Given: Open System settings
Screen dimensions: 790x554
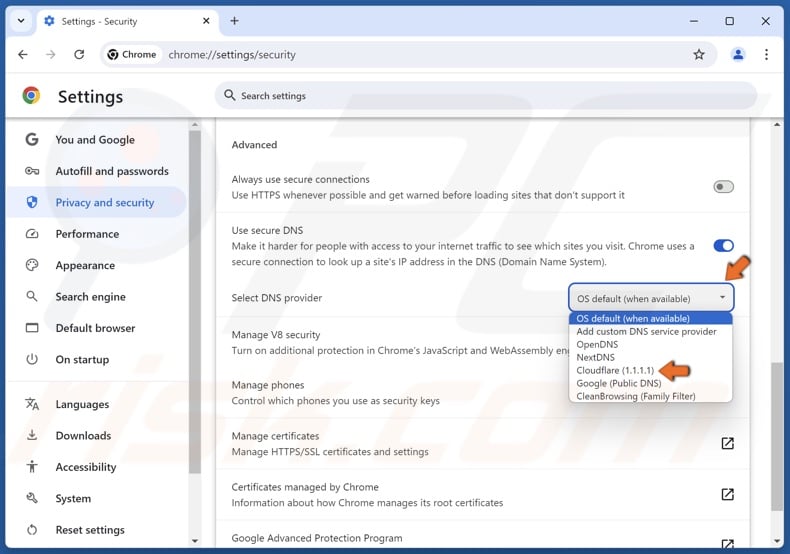Looking at the screenshot, I should 96,498.
